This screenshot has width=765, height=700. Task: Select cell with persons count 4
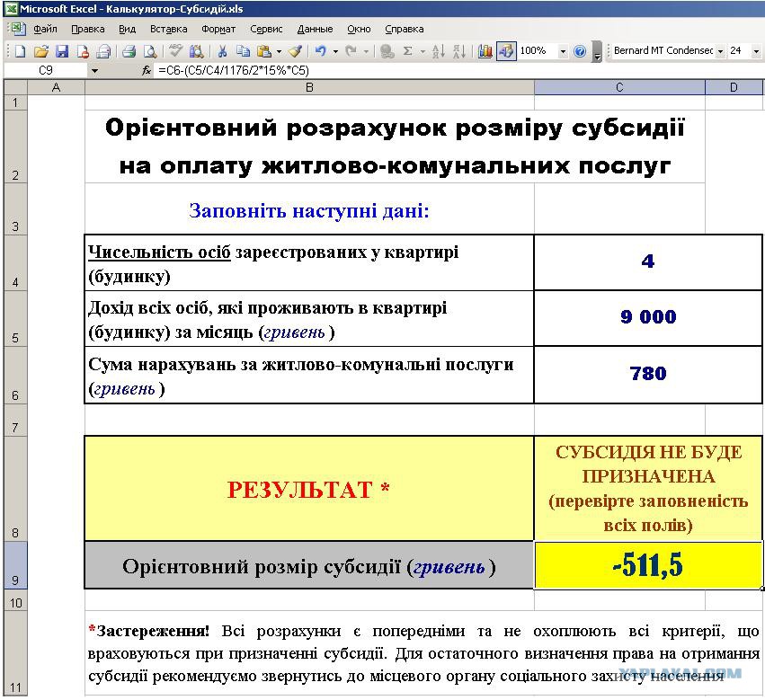(648, 262)
